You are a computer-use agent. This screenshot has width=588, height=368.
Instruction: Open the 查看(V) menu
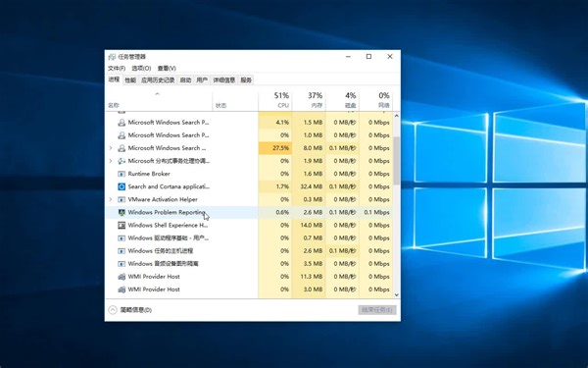point(167,68)
